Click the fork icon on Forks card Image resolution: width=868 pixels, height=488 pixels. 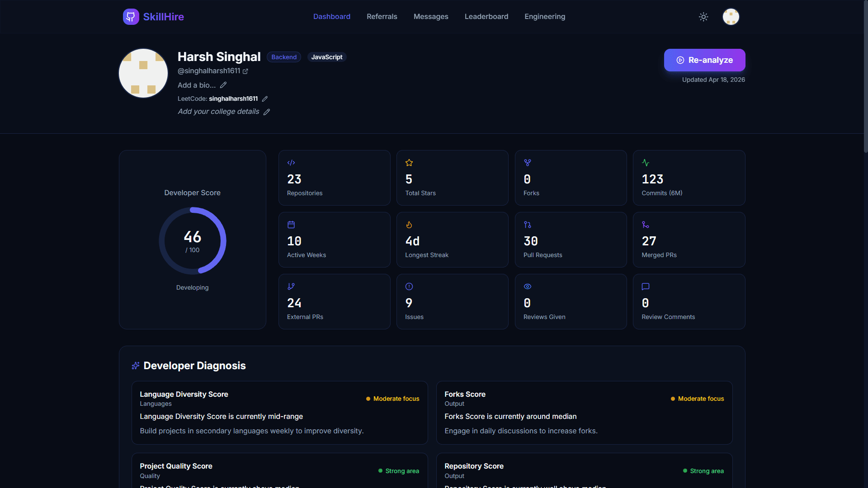(528, 163)
